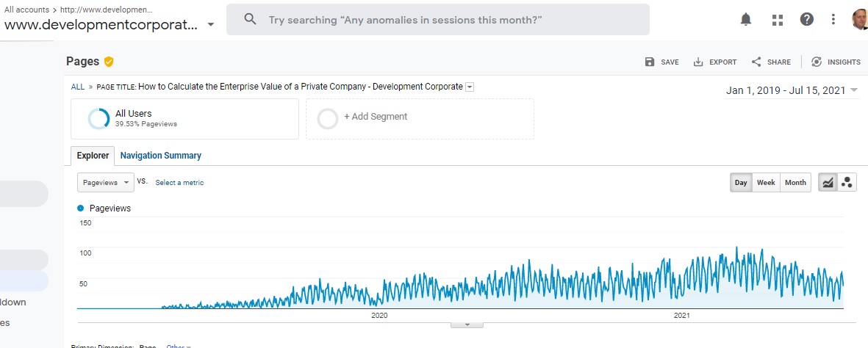Set the chart granularity to Month
Image resolution: width=868 pixels, height=348 pixels.
795,183
